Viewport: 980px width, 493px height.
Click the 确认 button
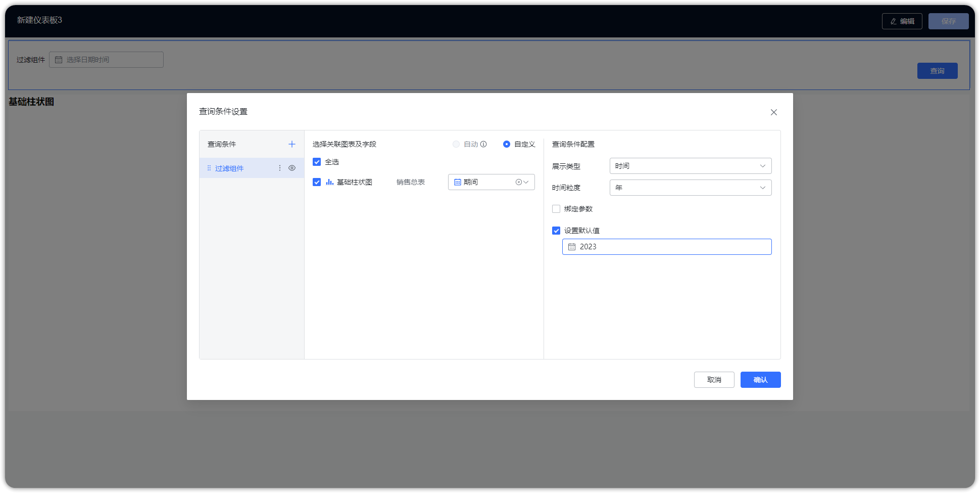coord(760,380)
